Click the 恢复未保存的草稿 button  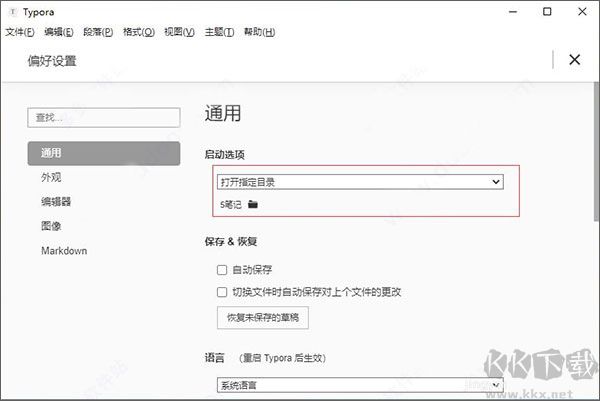[263, 318]
